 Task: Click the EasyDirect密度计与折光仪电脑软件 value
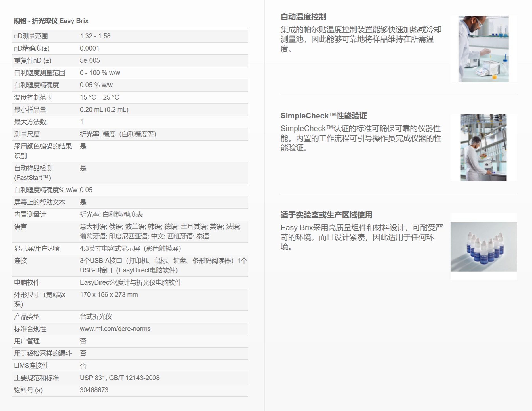click(x=131, y=282)
